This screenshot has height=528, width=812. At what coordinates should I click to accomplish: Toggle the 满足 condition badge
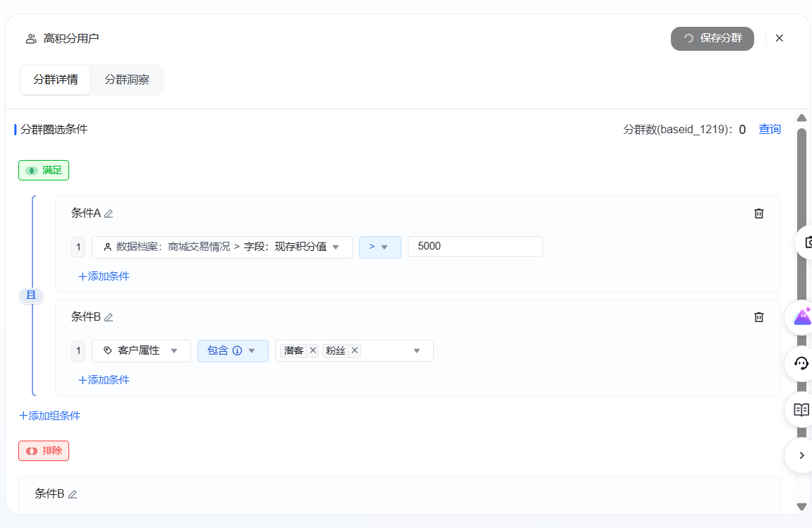point(44,171)
